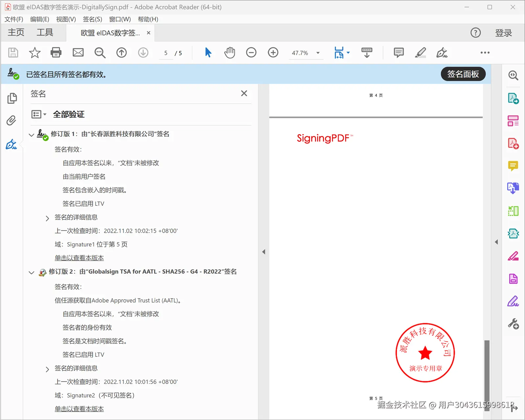Zoom in with the plus icon
Image resolution: width=525 pixels, height=420 pixels.
pos(273,52)
